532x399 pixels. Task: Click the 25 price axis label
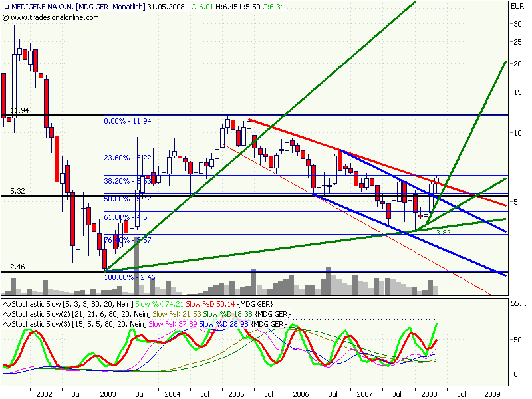[x=517, y=42]
